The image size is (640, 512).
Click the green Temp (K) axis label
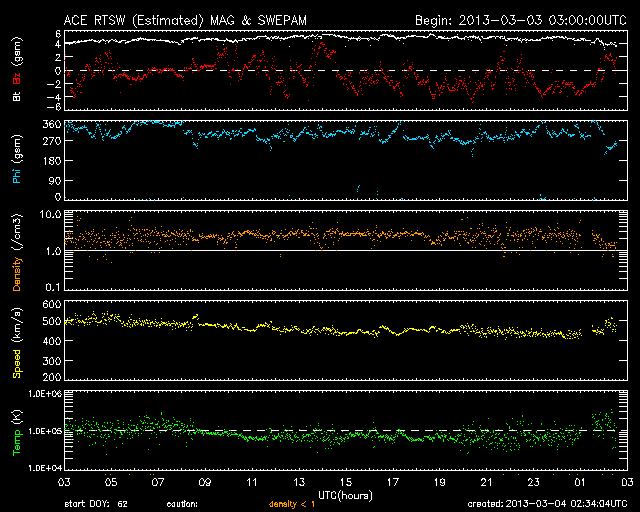(x=15, y=430)
